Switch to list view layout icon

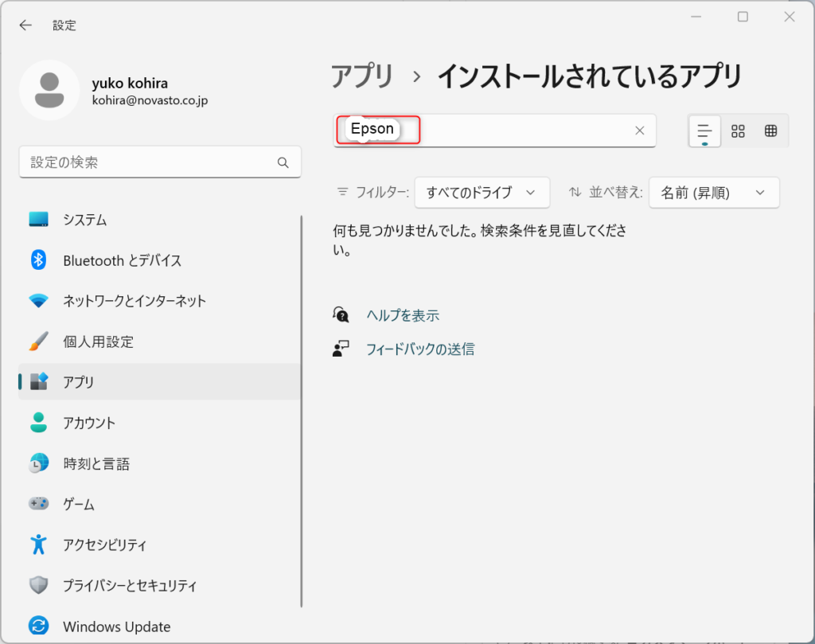[704, 131]
